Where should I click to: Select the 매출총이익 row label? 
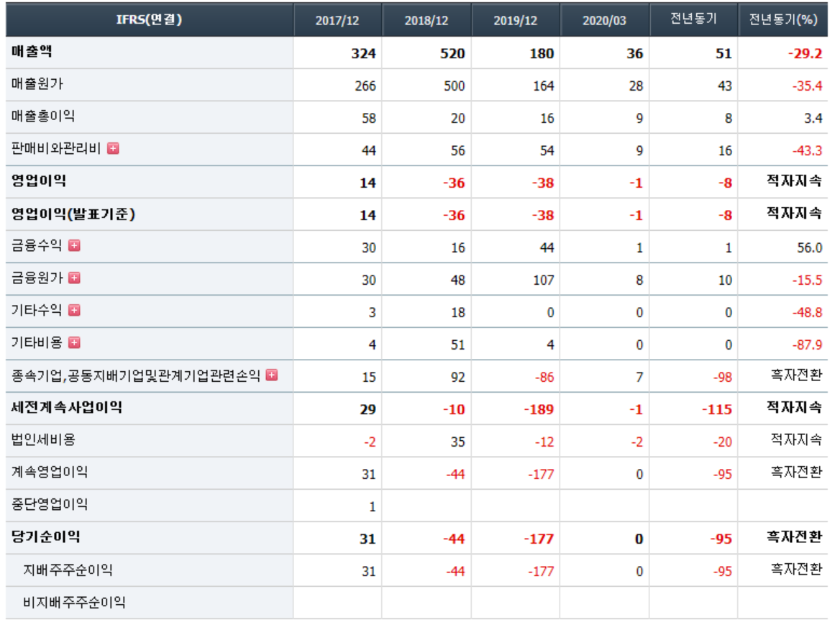click(x=43, y=116)
